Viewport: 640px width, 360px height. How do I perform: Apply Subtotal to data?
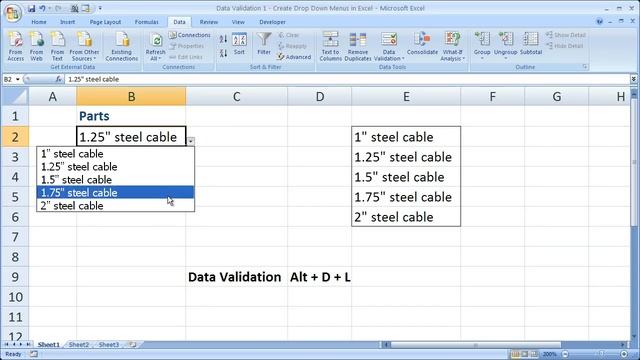[531, 44]
